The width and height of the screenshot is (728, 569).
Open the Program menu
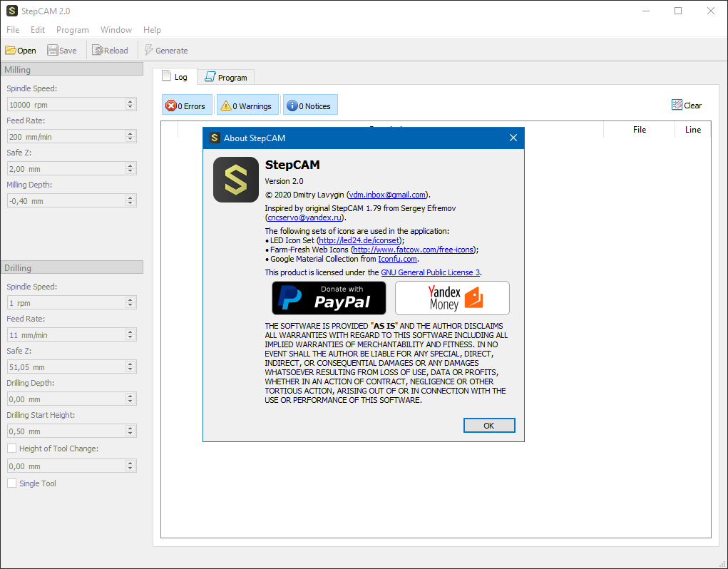pyautogui.click(x=73, y=30)
